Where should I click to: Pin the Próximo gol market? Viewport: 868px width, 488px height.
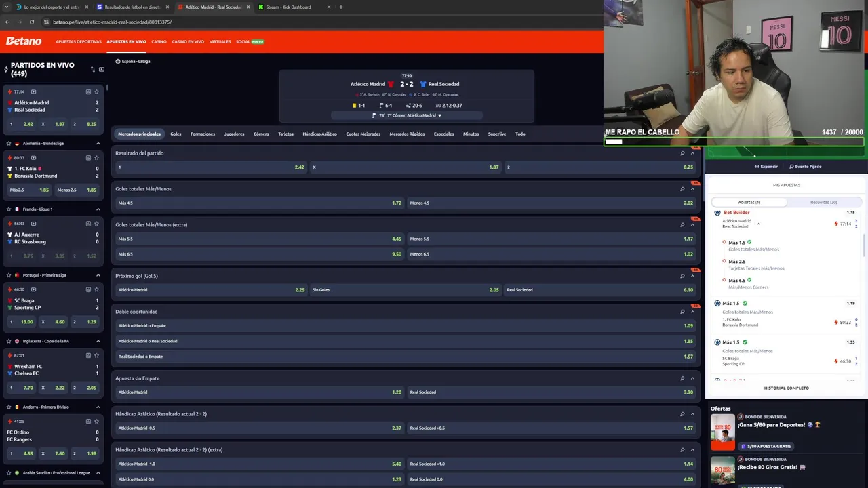(x=682, y=276)
